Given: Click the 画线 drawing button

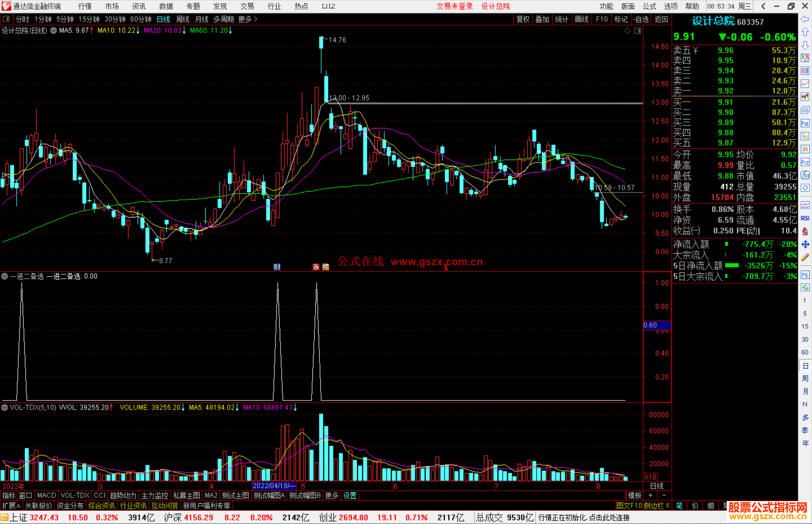Looking at the screenshot, I should coord(582,19).
